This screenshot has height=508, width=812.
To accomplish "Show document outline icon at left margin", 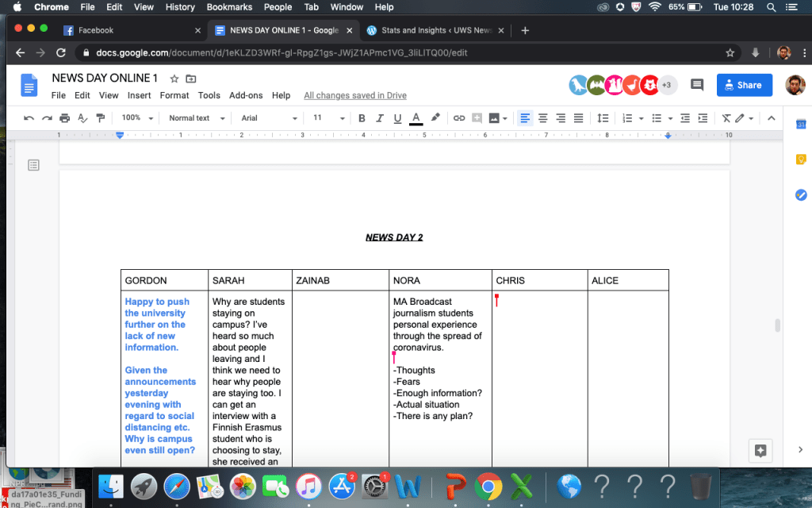I will (x=33, y=165).
